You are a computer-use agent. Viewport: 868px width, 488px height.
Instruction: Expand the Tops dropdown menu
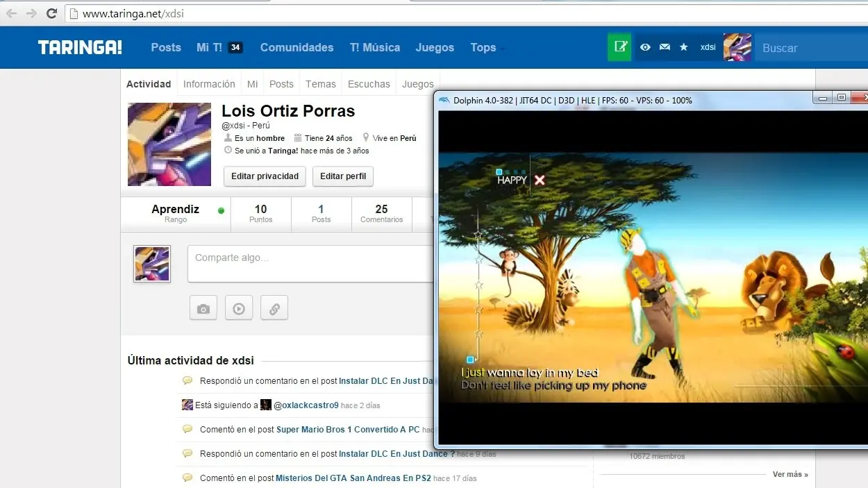click(487, 47)
